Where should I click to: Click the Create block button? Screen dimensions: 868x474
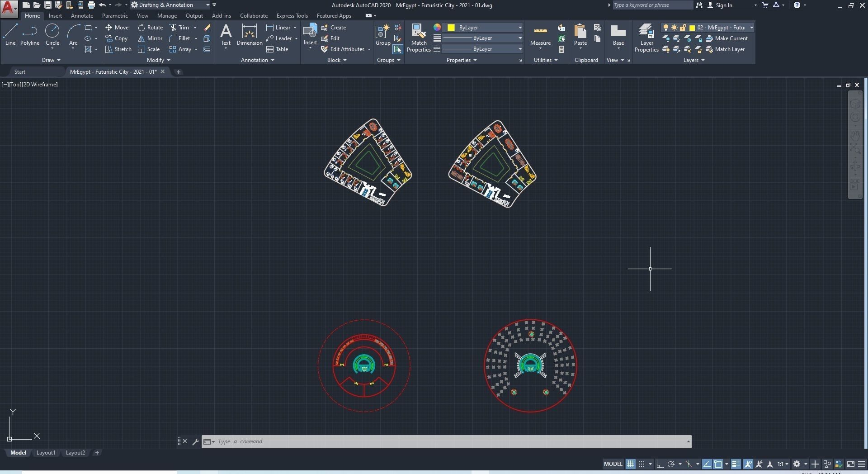[334, 28]
